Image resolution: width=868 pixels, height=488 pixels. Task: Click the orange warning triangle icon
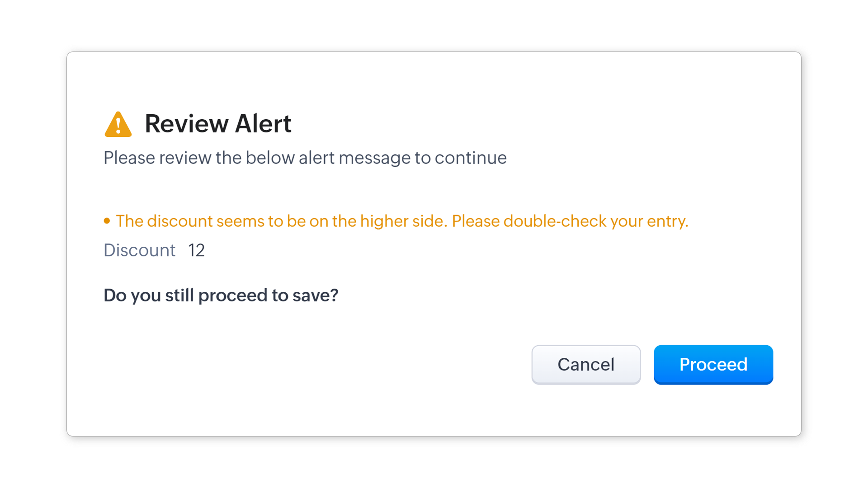118,125
